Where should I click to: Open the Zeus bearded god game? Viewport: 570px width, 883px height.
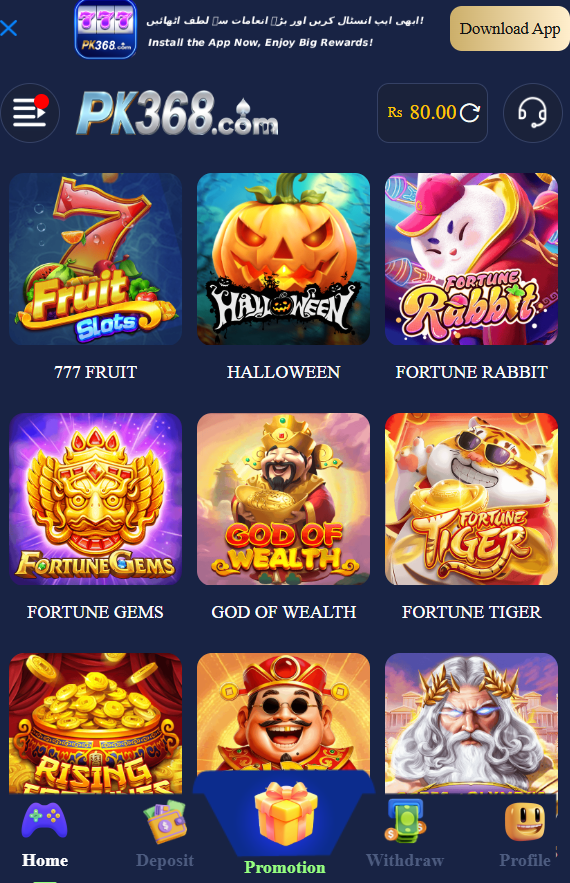[471, 723]
